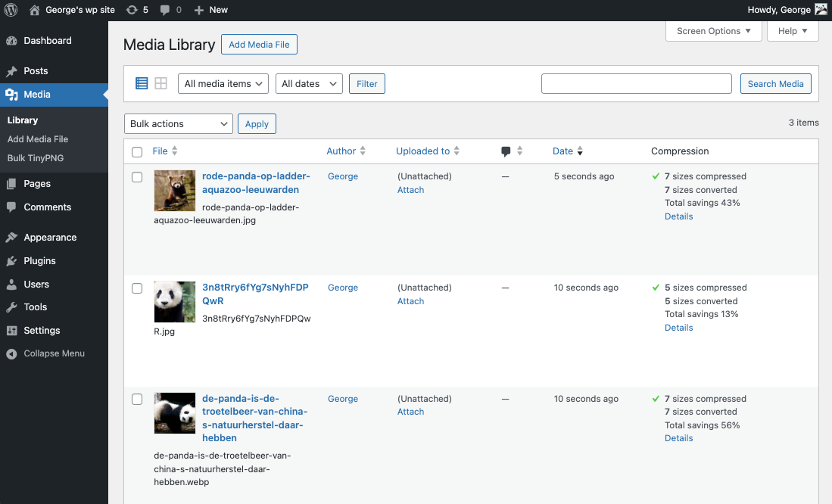This screenshot has width=832, height=504.
Task: Open the updates icon showing 5
Action: click(x=132, y=10)
